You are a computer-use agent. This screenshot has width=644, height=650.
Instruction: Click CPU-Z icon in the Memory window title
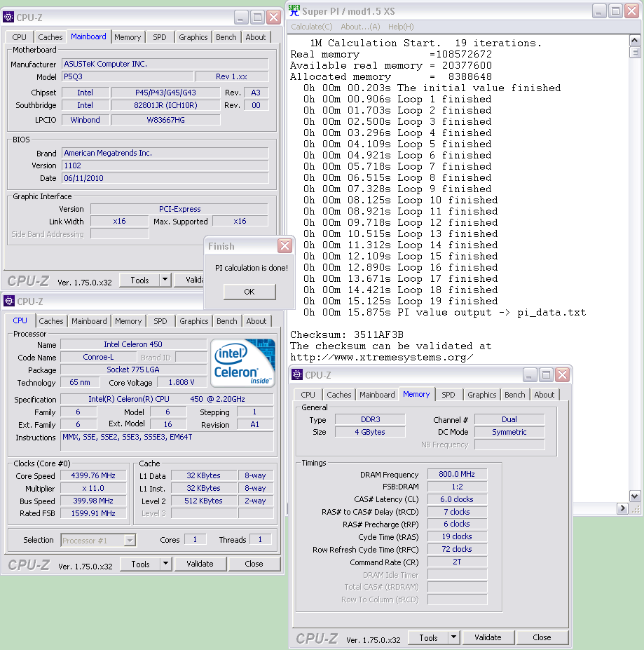pyautogui.click(x=296, y=374)
